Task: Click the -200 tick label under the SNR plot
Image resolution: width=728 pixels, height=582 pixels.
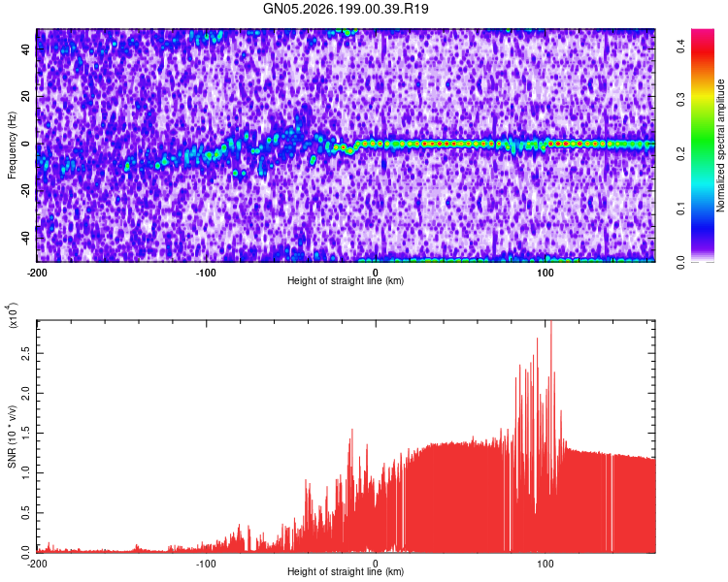Action: [x=36, y=564]
